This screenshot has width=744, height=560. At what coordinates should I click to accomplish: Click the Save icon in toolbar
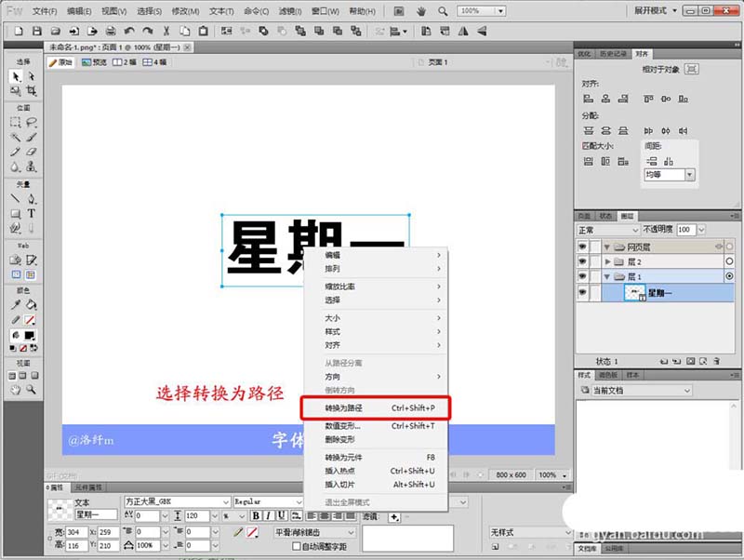(36, 32)
